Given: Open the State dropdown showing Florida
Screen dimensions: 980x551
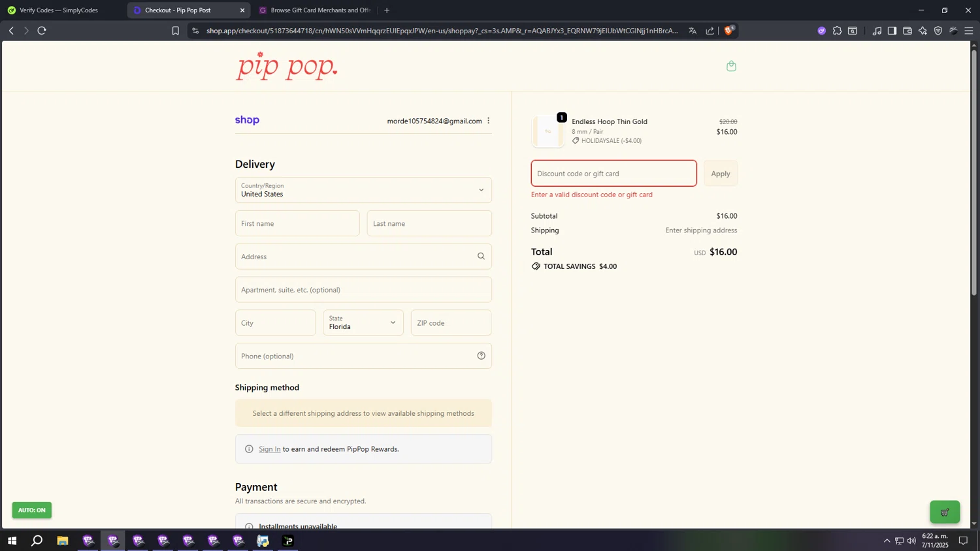Looking at the screenshot, I should pyautogui.click(x=363, y=323).
